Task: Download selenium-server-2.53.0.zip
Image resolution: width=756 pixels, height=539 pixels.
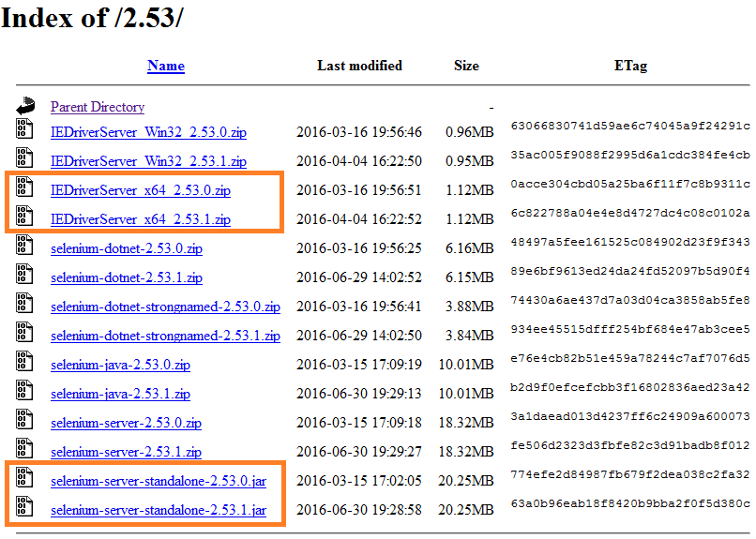Action: pyautogui.click(x=126, y=423)
